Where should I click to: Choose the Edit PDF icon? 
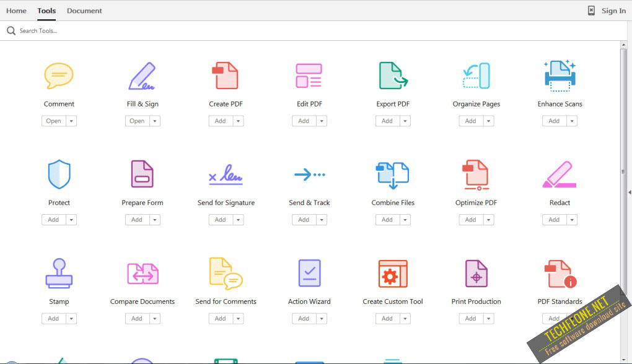click(x=309, y=76)
